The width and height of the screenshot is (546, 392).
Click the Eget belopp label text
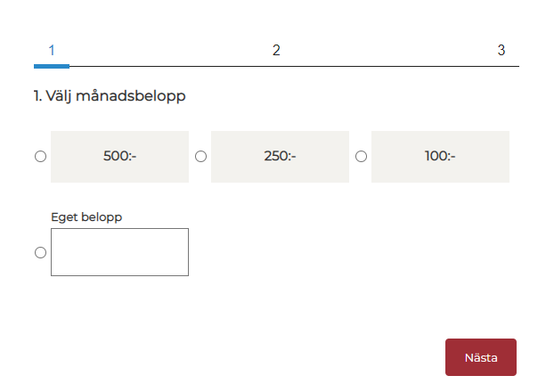coord(86,216)
